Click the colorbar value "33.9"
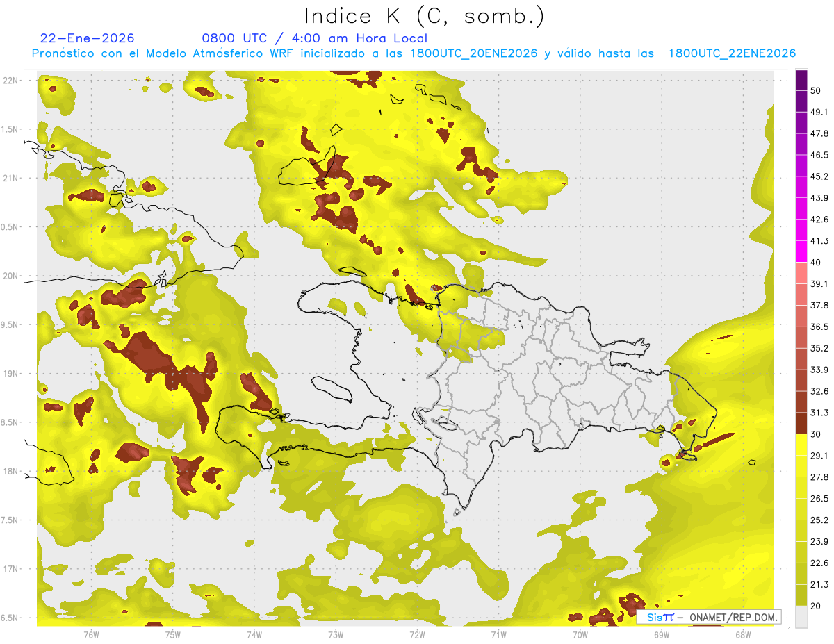834x644 pixels. point(820,370)
